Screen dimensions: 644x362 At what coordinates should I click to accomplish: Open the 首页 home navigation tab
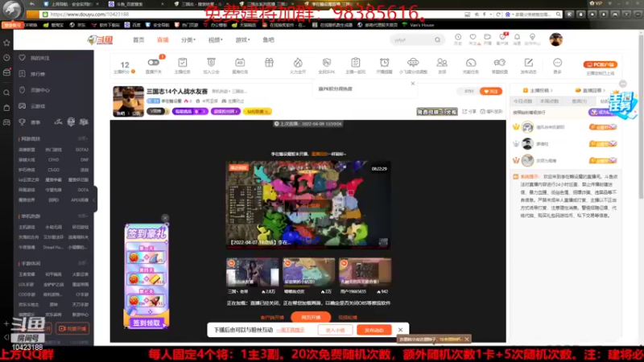coord(138,39)
